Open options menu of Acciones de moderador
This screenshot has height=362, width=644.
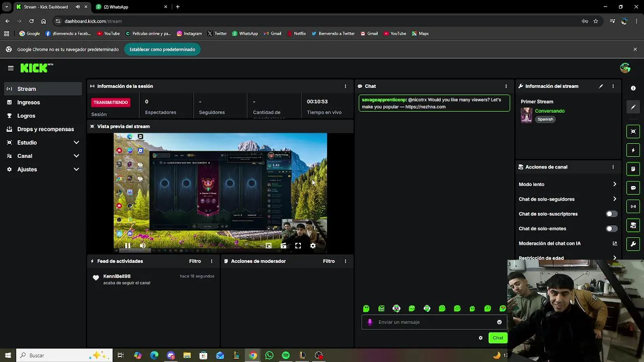pos(345,261)
